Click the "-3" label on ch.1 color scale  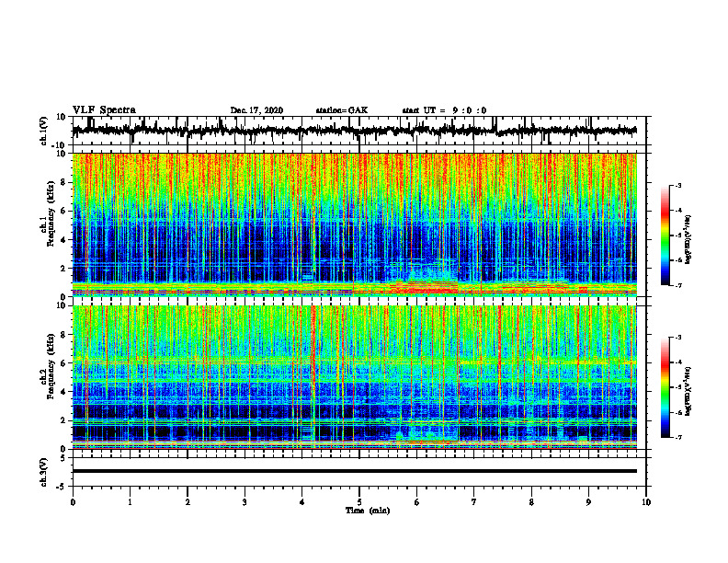point(677,185)
